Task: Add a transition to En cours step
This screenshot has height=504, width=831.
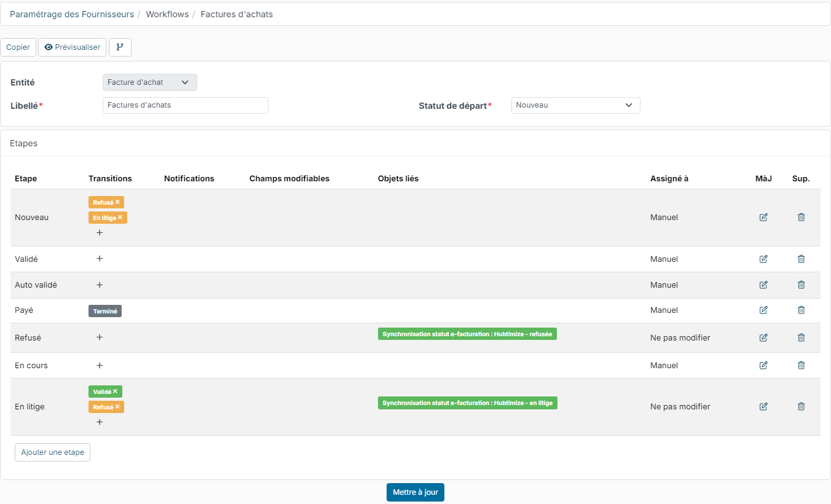Action: [x=100, y=365]
